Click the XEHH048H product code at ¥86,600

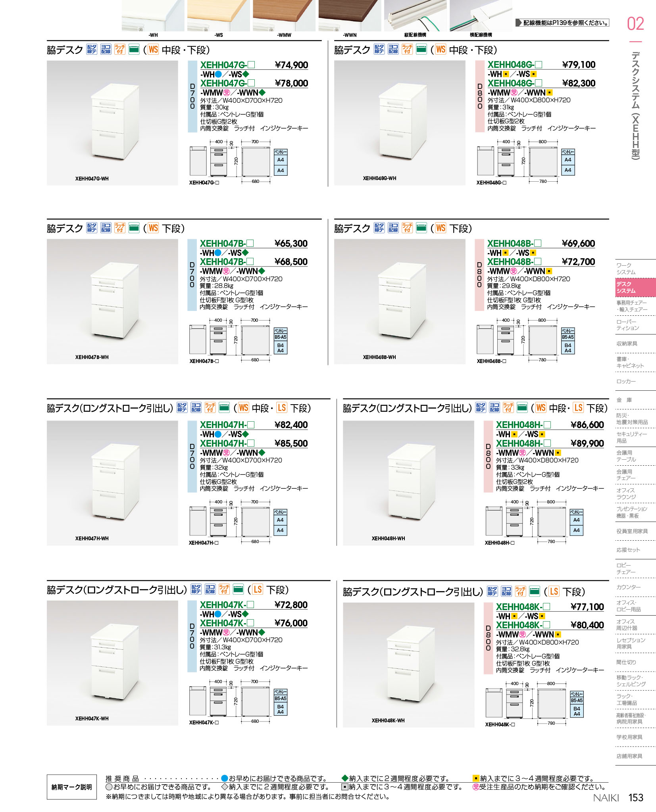[x=519, y=425]
